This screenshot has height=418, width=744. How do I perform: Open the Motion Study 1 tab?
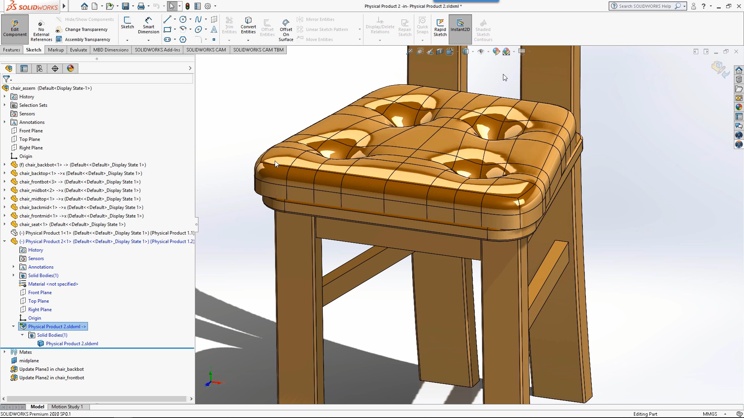coord(67,407)
